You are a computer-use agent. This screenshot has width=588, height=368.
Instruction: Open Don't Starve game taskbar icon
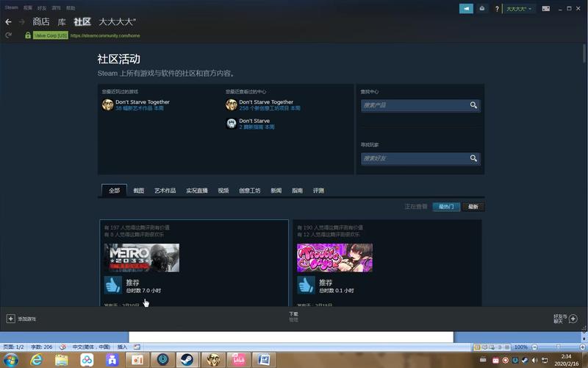[x=213, y=360]
